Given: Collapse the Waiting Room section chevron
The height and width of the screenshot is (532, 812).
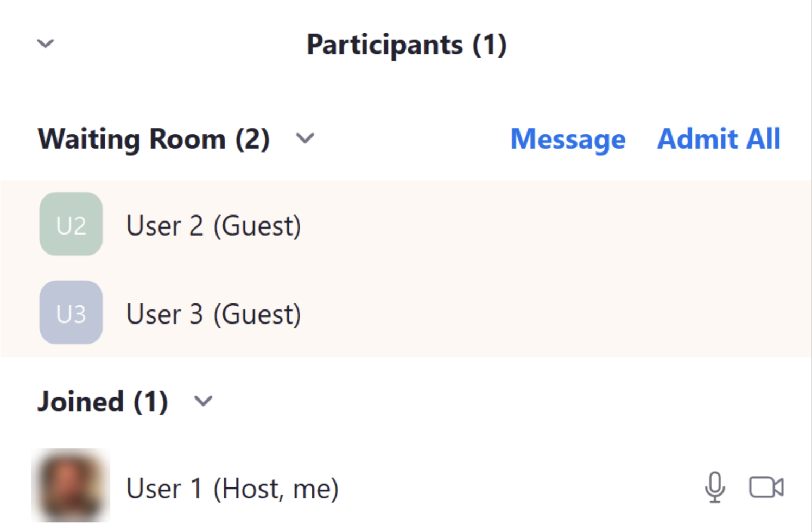Looking at the screenshot, I should [305, 138].
